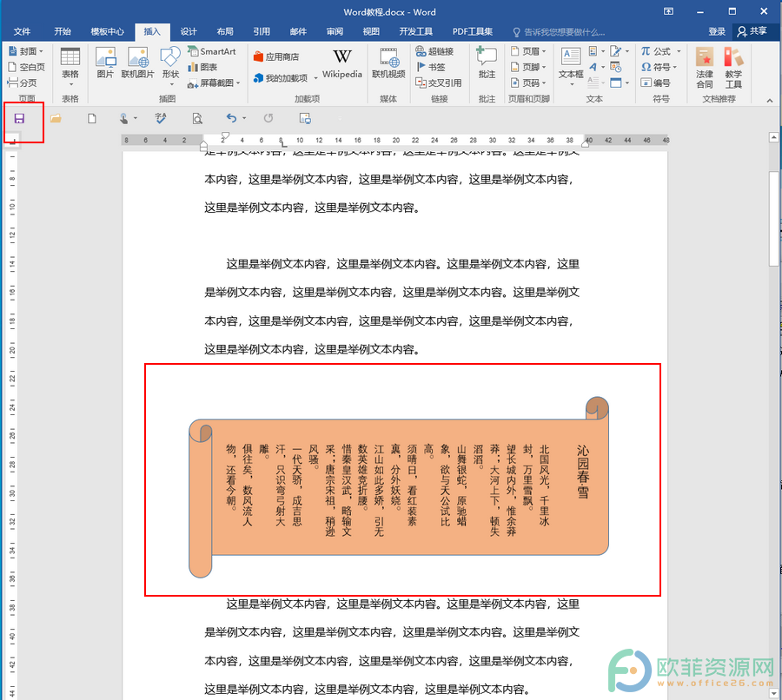Insert a Chart (图表)
This screenshot has width=782, height=700.
(x=202, y=67)
